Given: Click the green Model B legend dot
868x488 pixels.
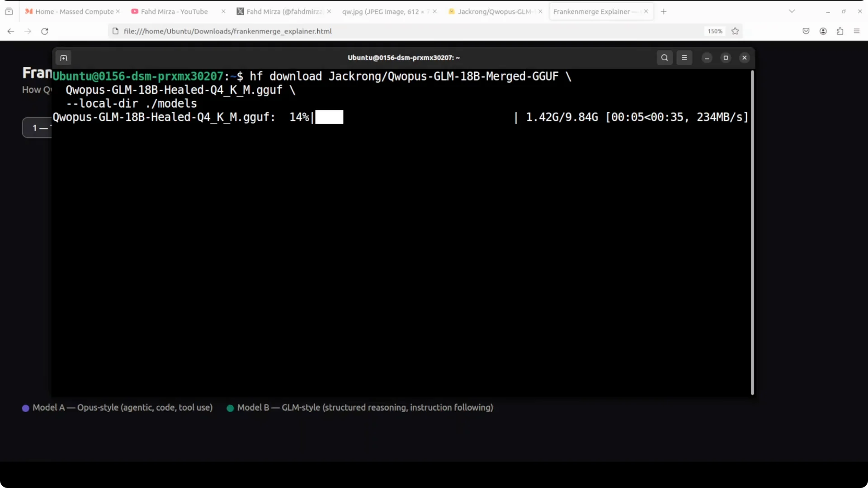Looking at the screenshot, I should pyautogui.click(x=230, y=408).
